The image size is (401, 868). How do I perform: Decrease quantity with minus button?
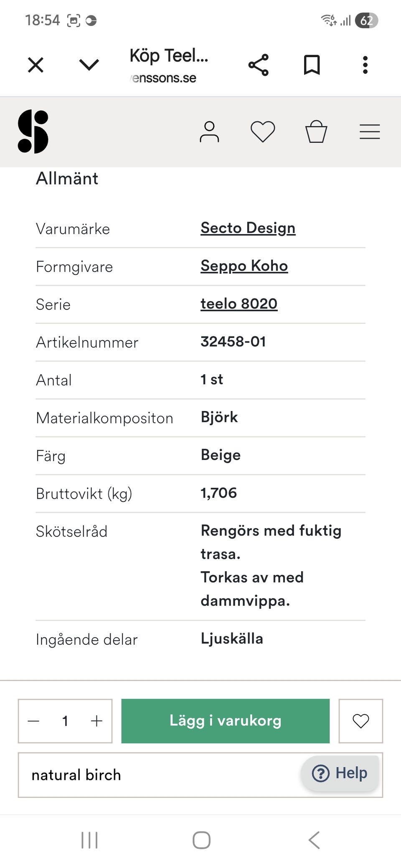tap(33, 721)
